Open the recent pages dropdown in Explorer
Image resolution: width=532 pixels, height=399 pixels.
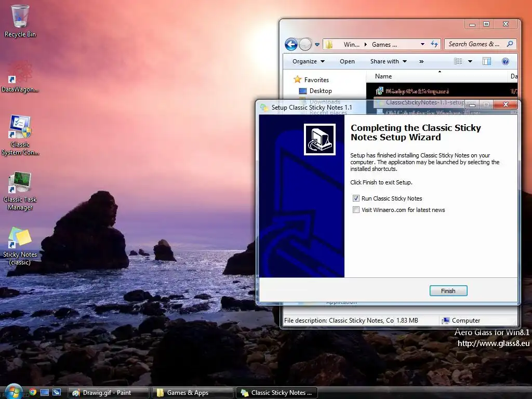point(317,45)
